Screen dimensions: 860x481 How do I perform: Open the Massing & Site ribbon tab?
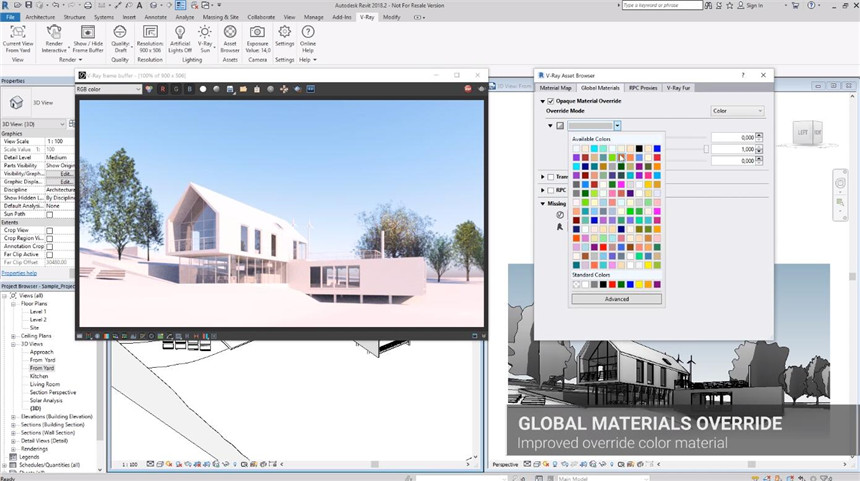[x=223, y=17]
